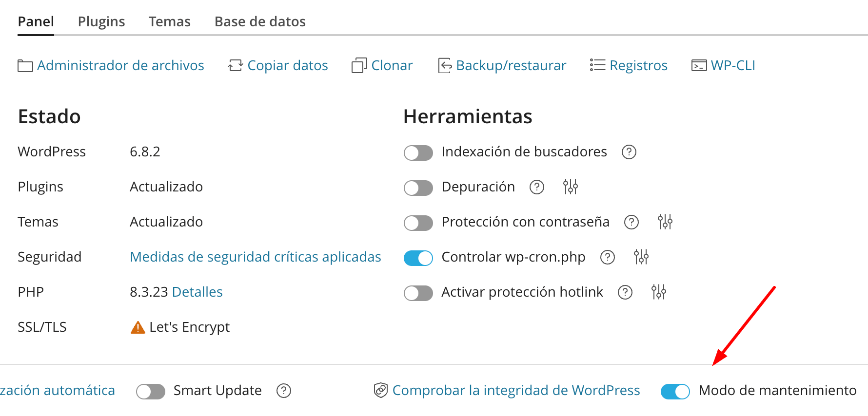Click the Copiar datos icon

(235, 65)
